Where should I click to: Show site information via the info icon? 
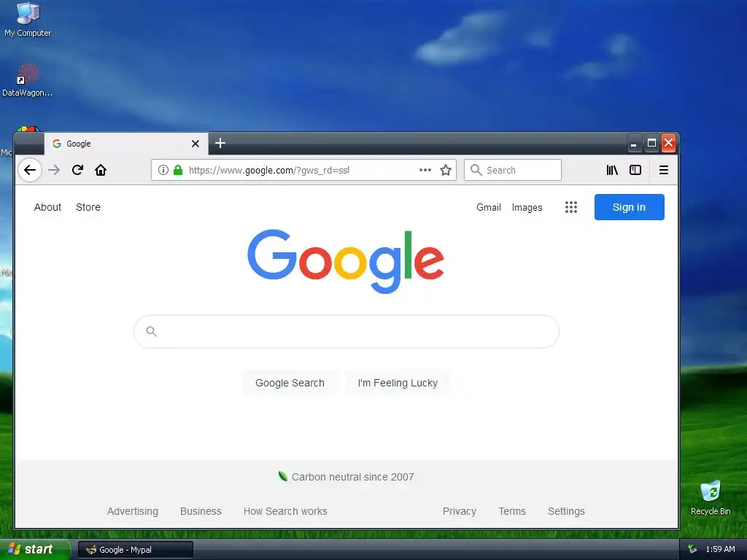point(163,170)
